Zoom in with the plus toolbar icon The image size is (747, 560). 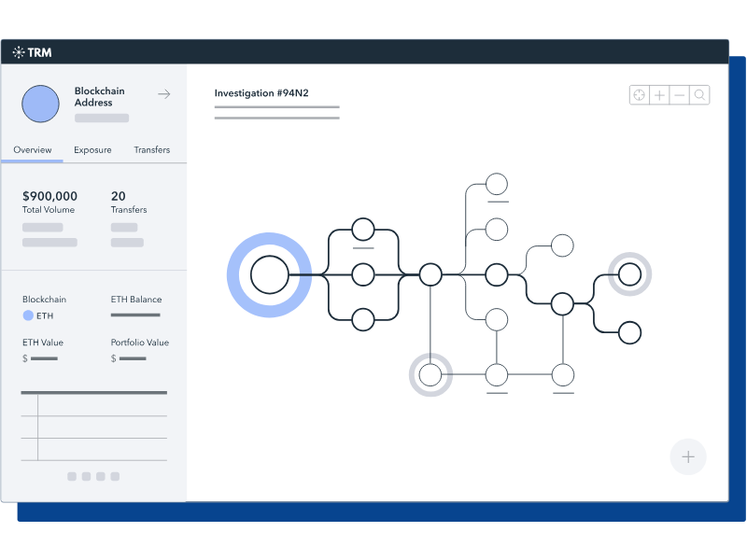pos(659,94)
